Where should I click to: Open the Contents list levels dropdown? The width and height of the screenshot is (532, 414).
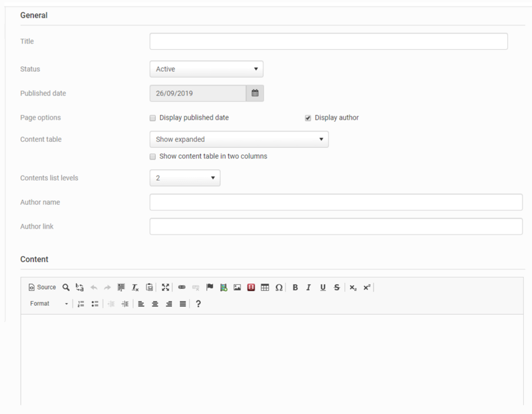(185, 178)
